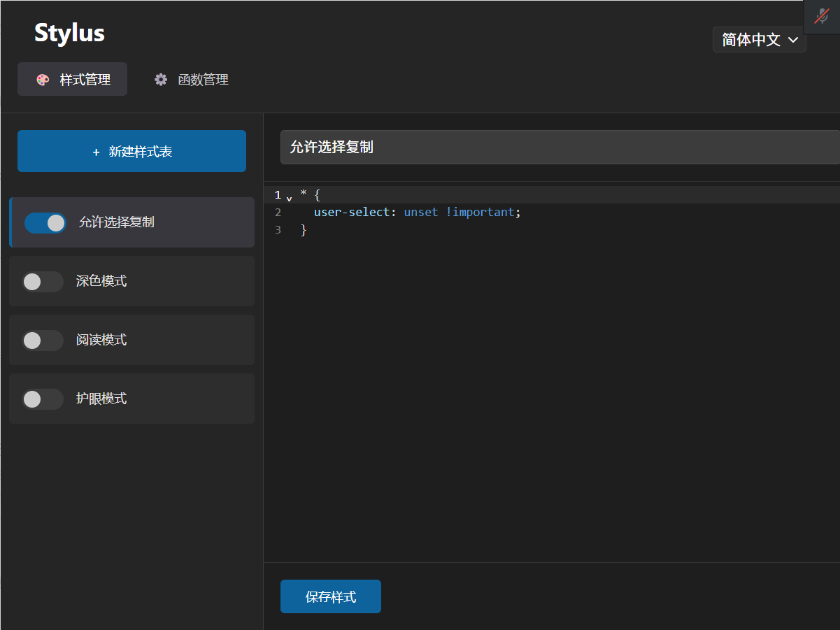
Task: Click line number 2 in the editor gutter
Action: (278, 212)
